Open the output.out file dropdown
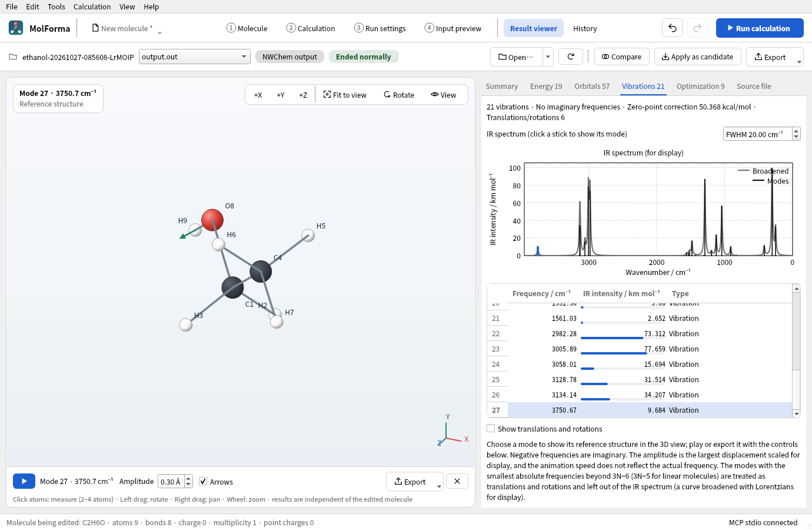Image resolution: width=812 pixels, height=530 pixels. 195,57
